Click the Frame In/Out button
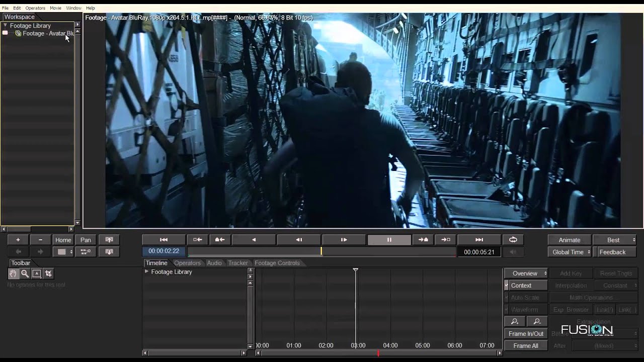This screenshot has width=644, height=362. tap(526, 333)
